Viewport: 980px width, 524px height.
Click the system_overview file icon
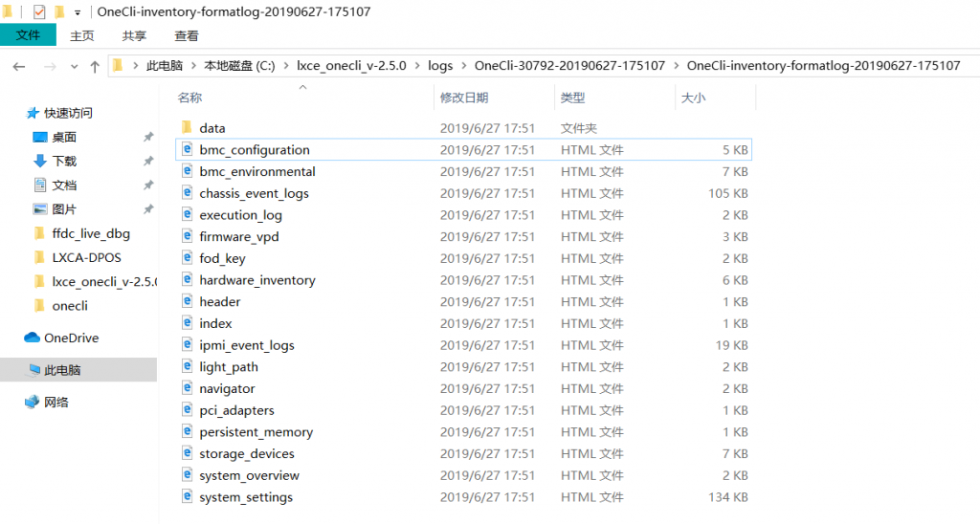click(x=187, y=474)
